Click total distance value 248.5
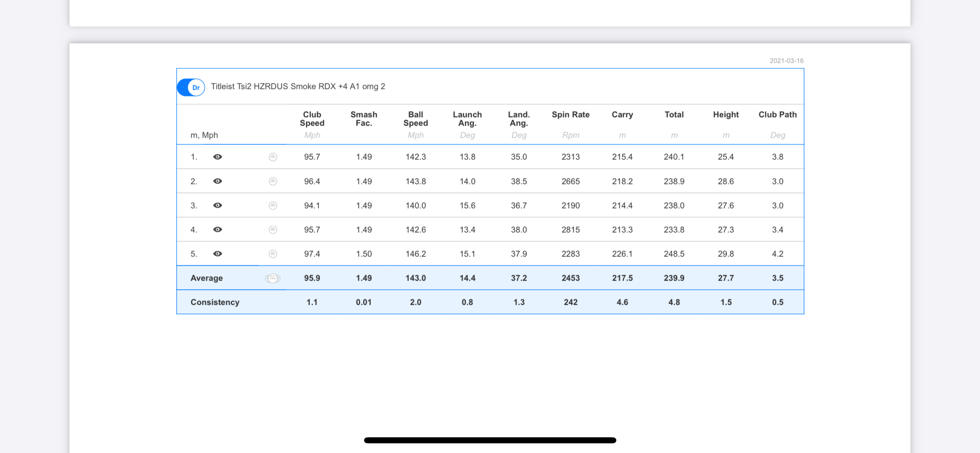 [674, 253]
